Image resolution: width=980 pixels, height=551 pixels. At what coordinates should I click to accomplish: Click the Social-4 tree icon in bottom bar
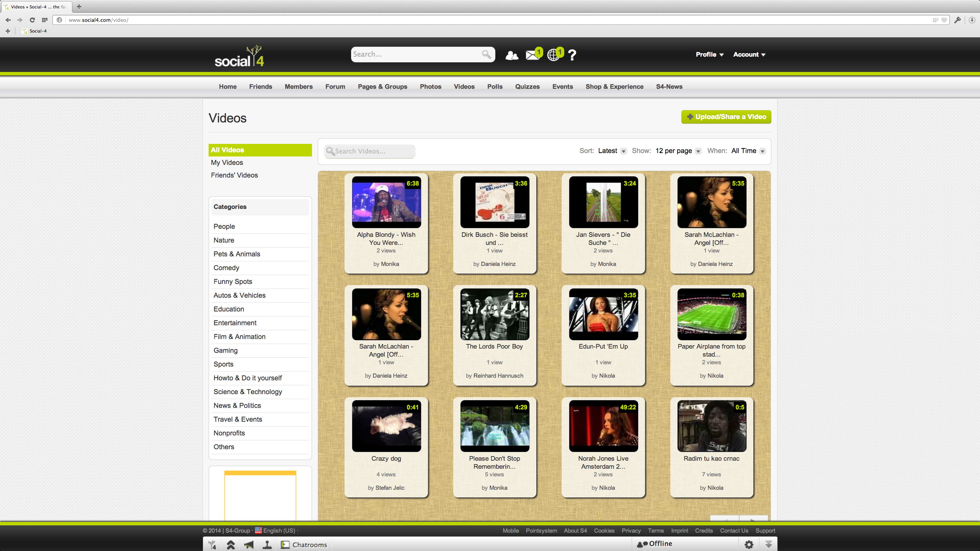(212, 544)
